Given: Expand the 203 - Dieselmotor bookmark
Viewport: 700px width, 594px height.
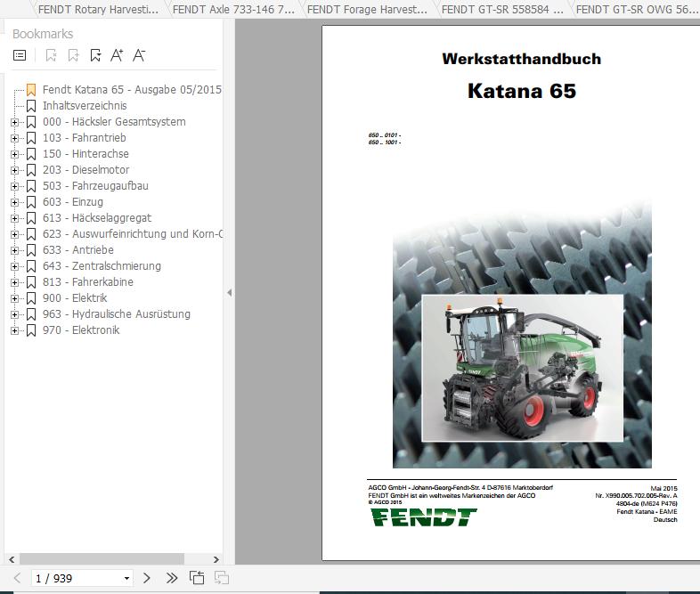Looking at the screenshot, I should point(15,170).
